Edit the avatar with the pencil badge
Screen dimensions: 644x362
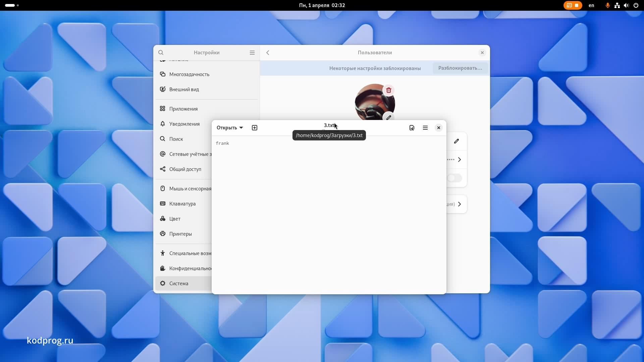point(388,117)
